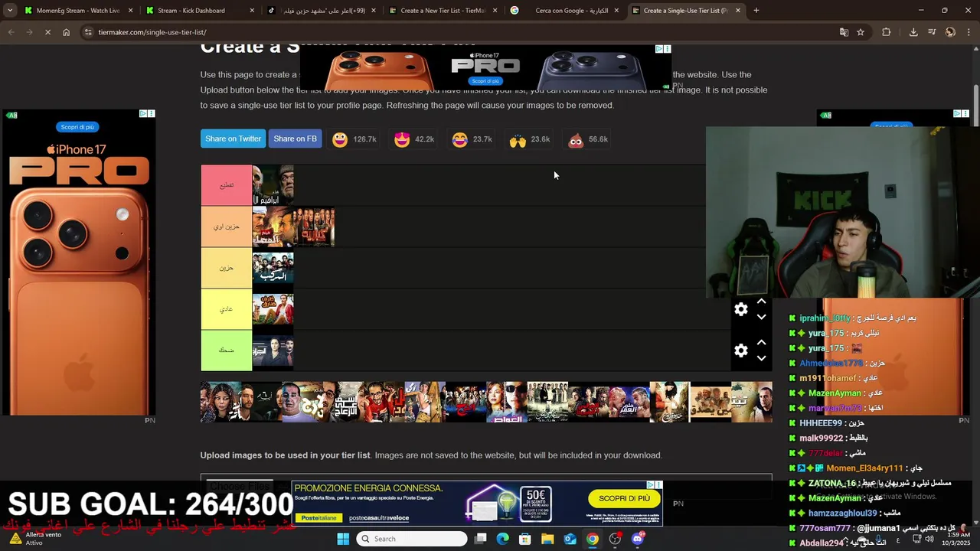Image resolution: width=980 pixels, height=551 pixels.
Task: Click Scopri di più on the left iPhone ad
Action: pyautogui.click(x=77, y=127)
